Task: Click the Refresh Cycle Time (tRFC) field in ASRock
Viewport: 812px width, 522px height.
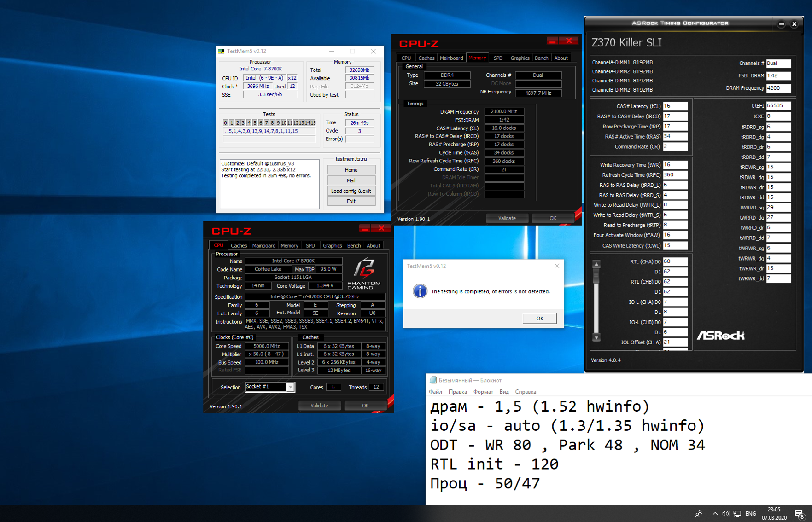Action: [x=675, y=175]
